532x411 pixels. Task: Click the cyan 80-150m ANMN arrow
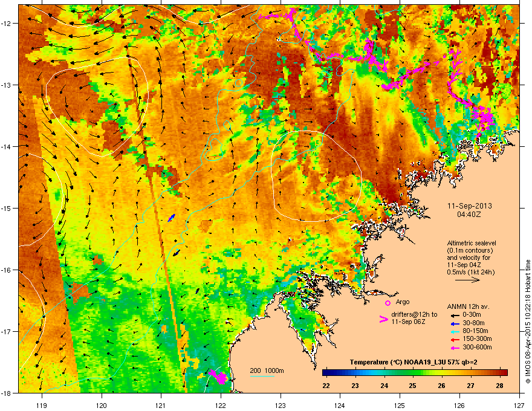tap(455, 331)
